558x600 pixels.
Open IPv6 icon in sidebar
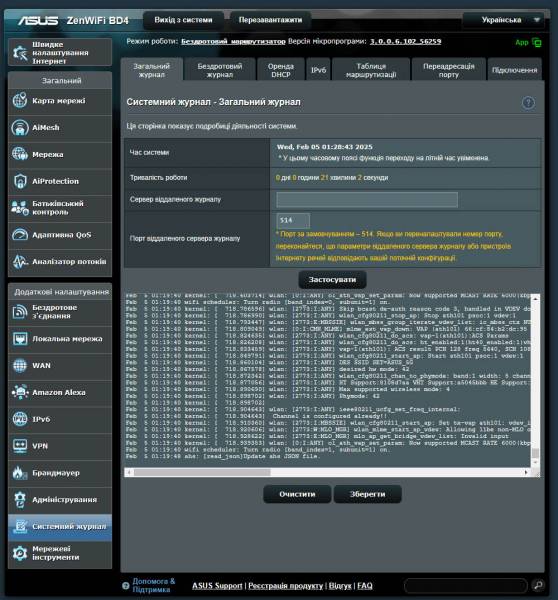click(20, 419)
